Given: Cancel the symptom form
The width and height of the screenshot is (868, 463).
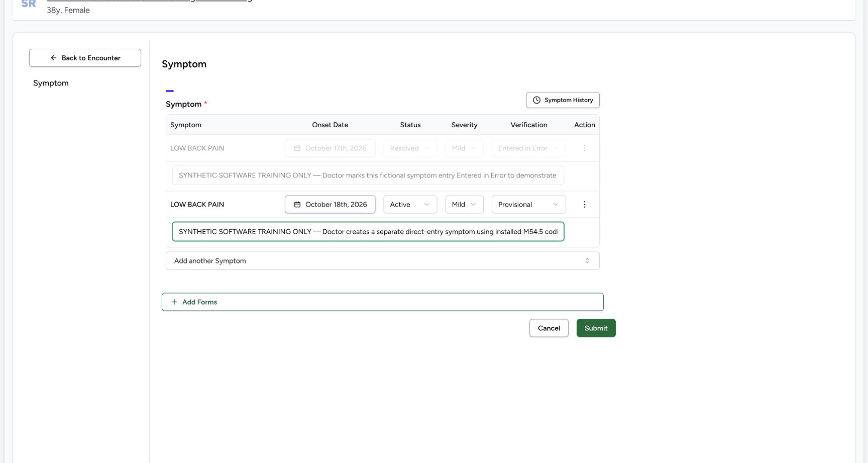Looking at the screenshot, I should tap(549, 328).
